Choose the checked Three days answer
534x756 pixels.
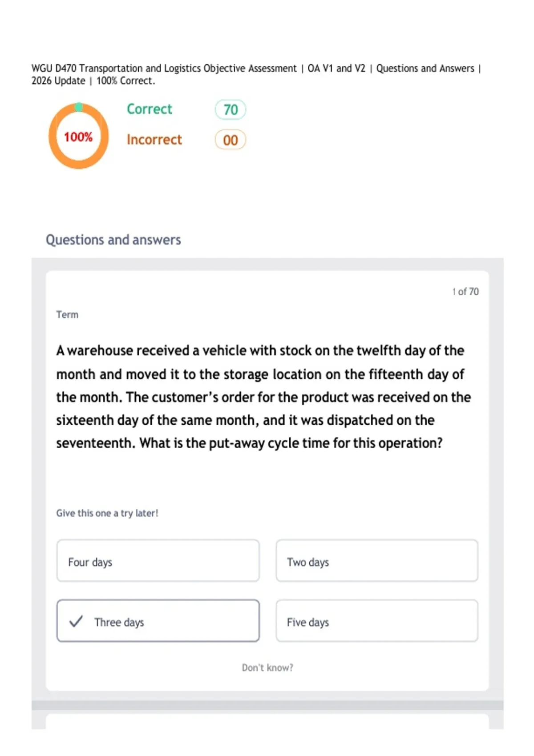tap(158, 620)
